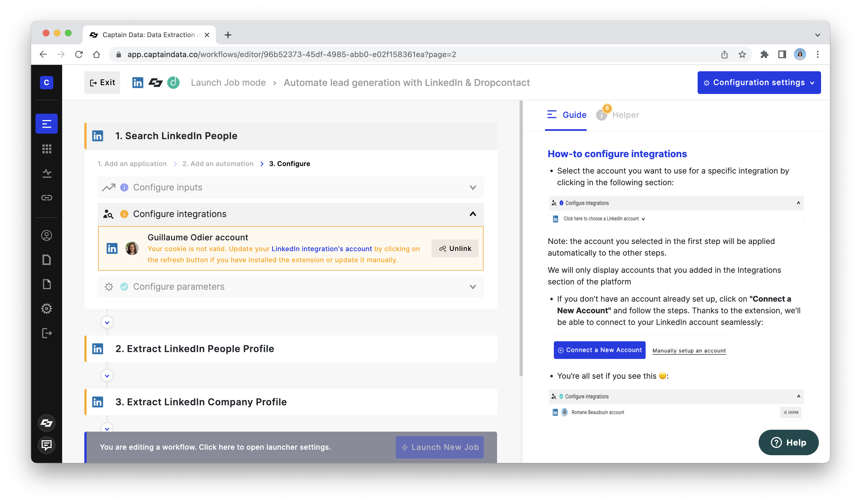Bookmark this page with the star icon

(742, 54)
